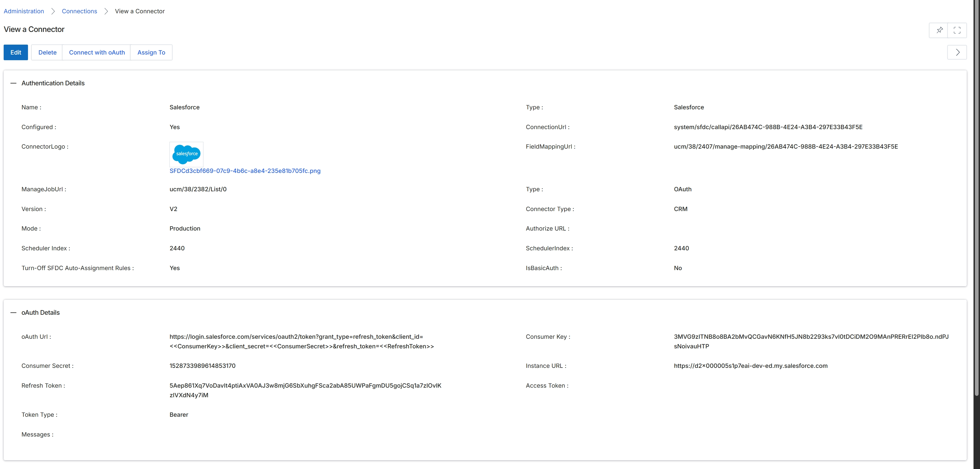The image size is (980, 469).
Task: Select the FieldMappingUrl value
Action: click(786, 146)
